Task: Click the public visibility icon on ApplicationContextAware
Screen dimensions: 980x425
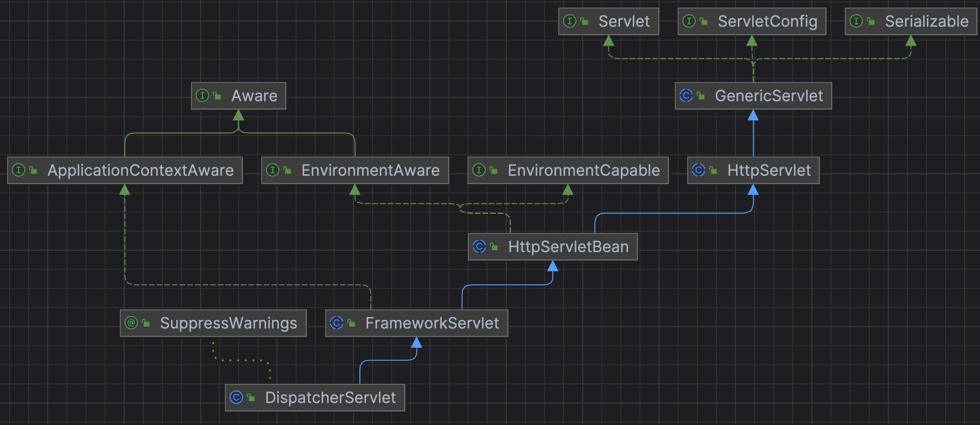Action: click(x=33, y=170)
